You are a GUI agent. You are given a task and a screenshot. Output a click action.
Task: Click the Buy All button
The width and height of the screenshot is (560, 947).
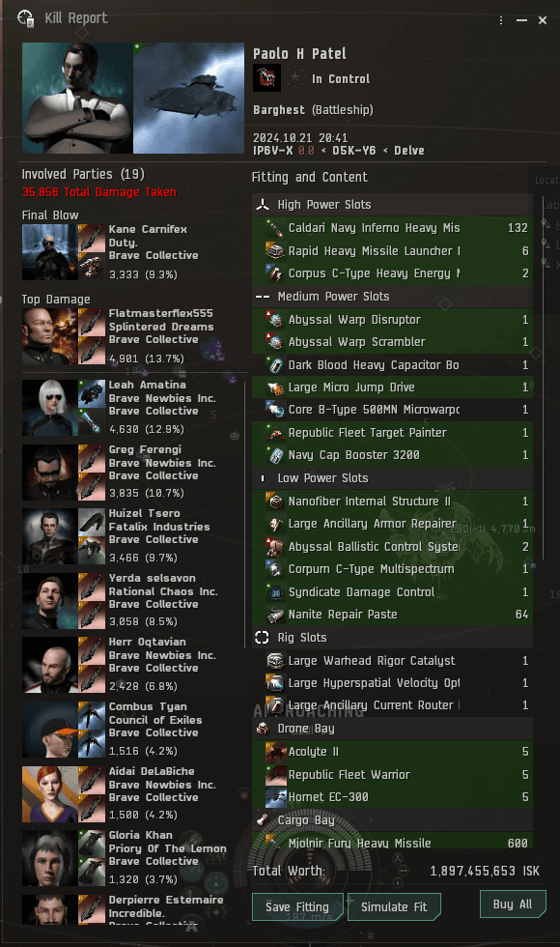pos(513,904)
